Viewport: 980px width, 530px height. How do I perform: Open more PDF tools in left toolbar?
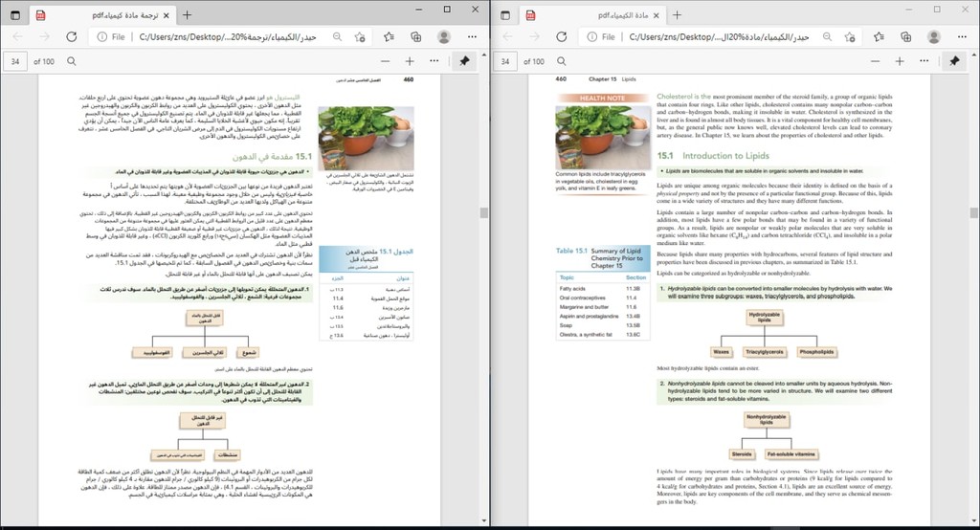[434, 61]
